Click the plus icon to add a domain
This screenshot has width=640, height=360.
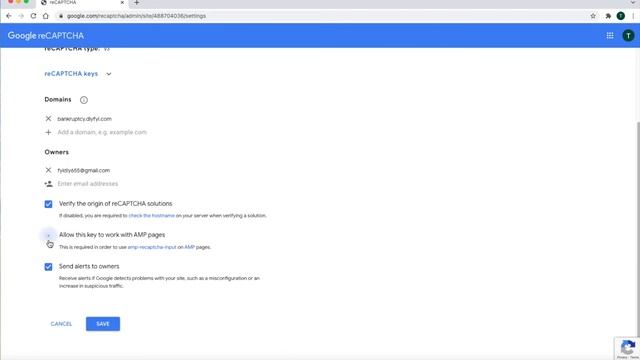click(x=48, y=132)
